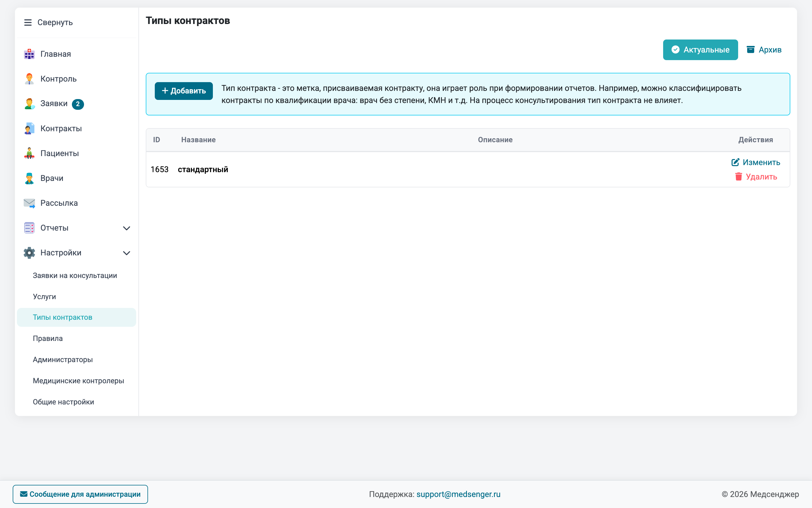Click the Заявки badge showing 2
The height and width of the screenshot is (508, 812).
coord(78,104)
